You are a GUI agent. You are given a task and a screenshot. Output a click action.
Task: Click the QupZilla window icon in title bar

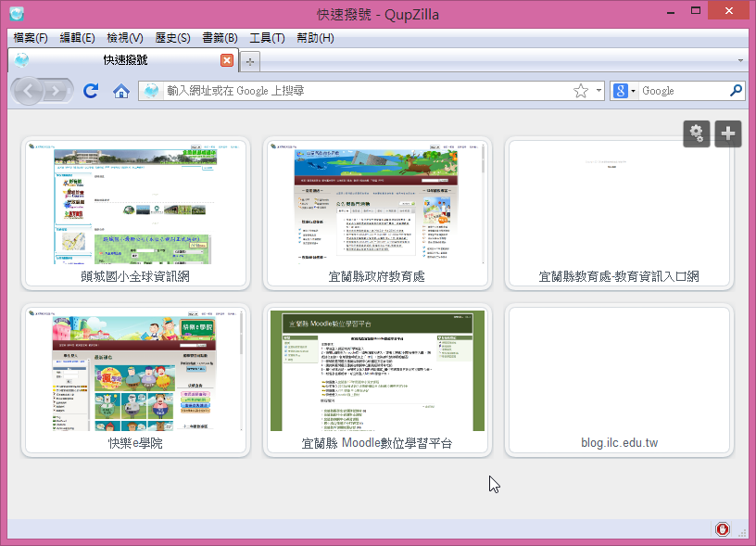coord(17,14)
